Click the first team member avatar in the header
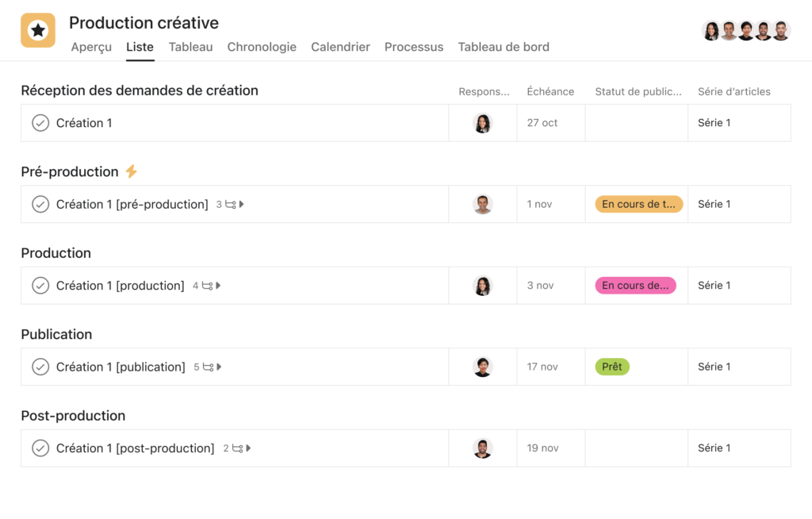Image resolution: width=812 pixels, height=519 pixels. click(711, 31)
